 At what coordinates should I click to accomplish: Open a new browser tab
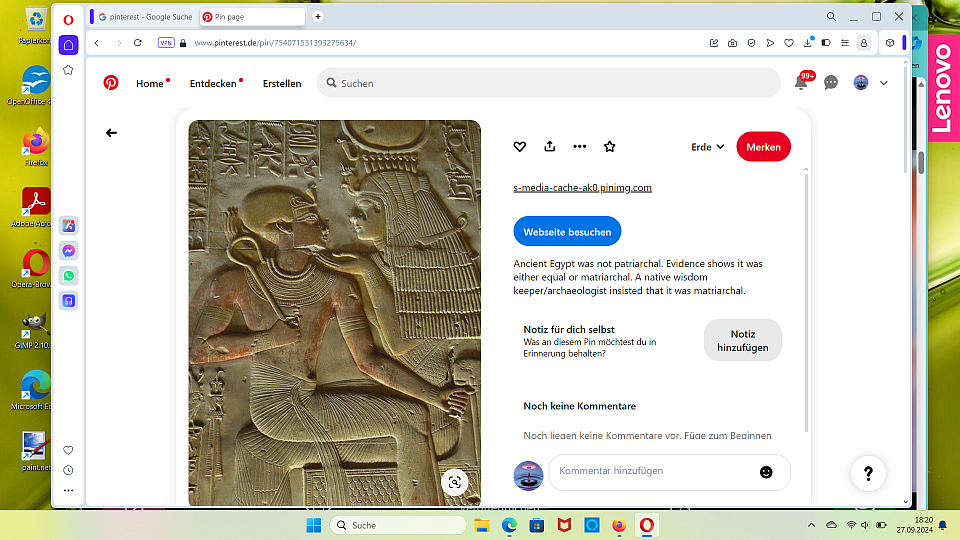coord(318,17)
